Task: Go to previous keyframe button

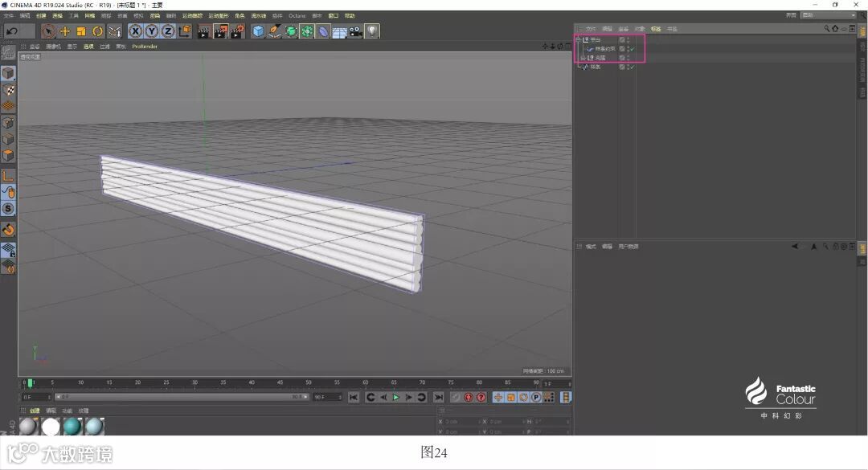Action: tap(371, 398)
